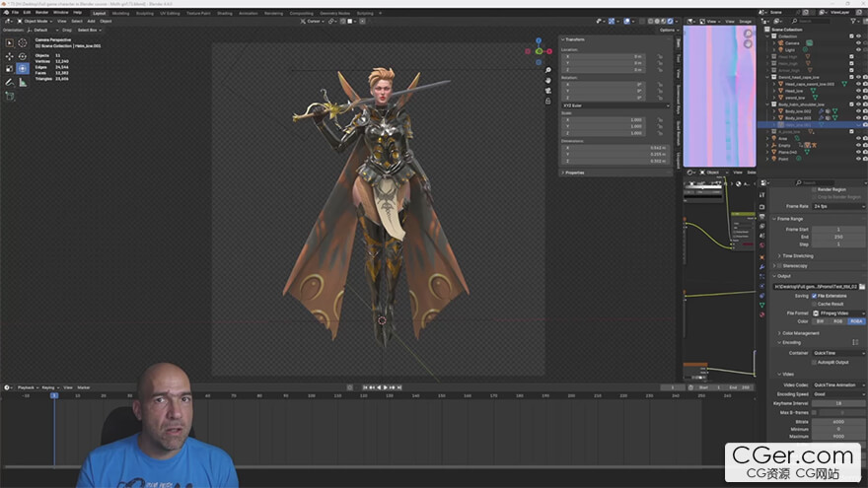Click the viewport zoom magnifier icon
Image resolution: width=868 pixels, height=488 pixels.
coord(548,70)
